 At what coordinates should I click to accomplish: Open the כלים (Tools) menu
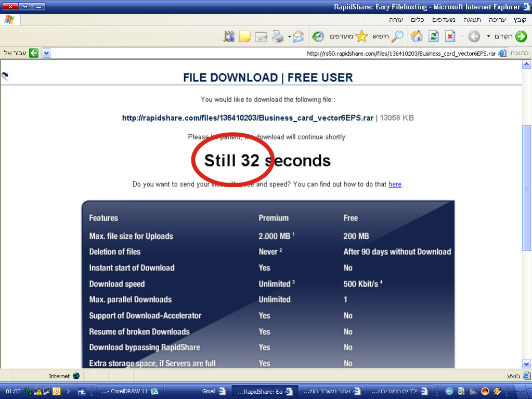417,20
